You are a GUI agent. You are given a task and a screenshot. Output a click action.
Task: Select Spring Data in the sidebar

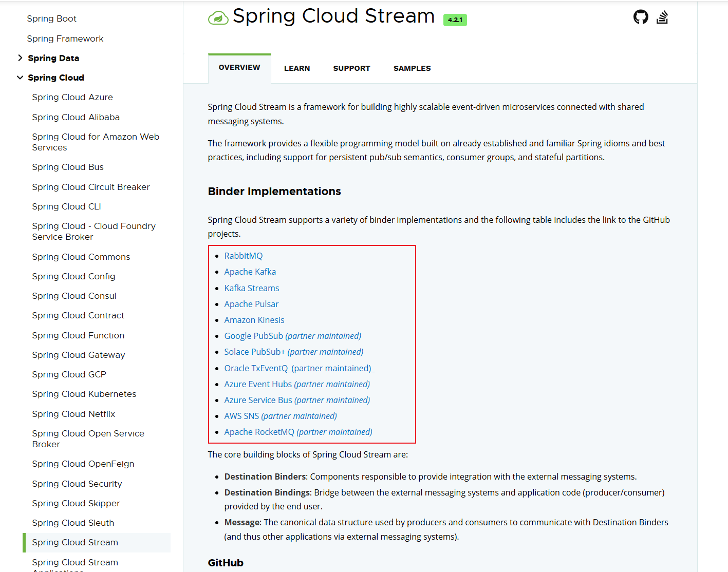click(x=53, y=58)
